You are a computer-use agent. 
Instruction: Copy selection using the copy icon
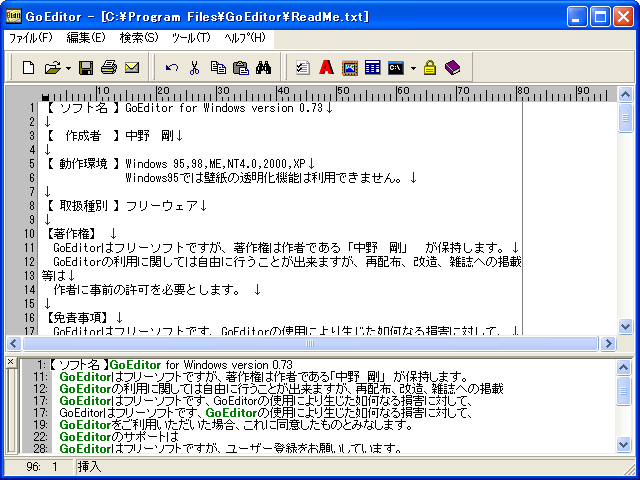tap(218, 68)
